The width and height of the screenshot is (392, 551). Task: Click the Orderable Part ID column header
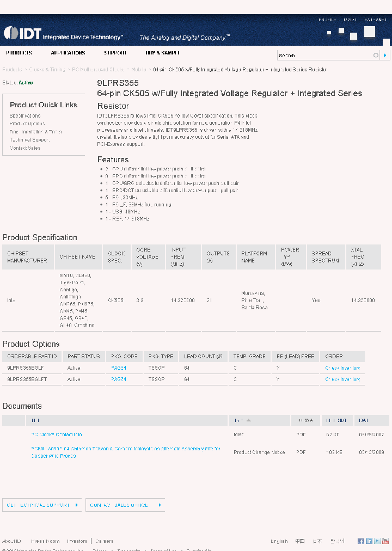click(32, 356)
